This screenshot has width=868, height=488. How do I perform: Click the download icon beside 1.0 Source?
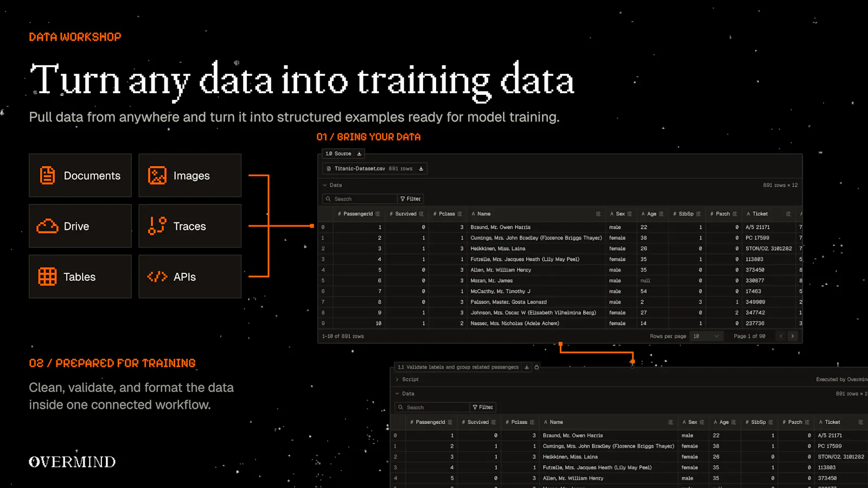pos(359,154)
